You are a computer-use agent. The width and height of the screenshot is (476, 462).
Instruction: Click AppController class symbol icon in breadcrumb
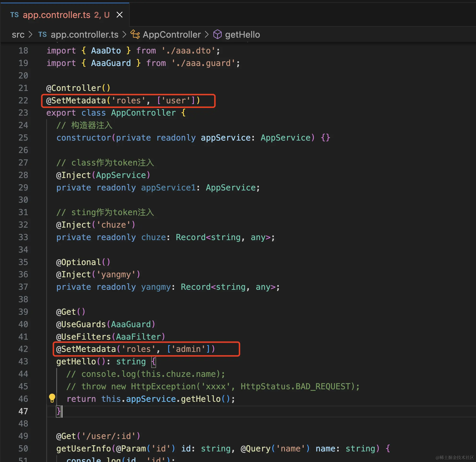pyautogui.click(x=135, y=35)
